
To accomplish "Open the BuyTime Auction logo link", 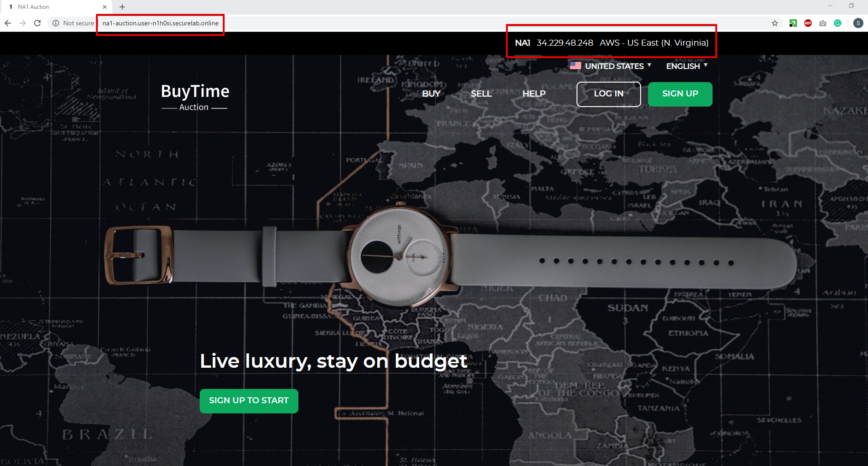I will (x=195, y=97).
